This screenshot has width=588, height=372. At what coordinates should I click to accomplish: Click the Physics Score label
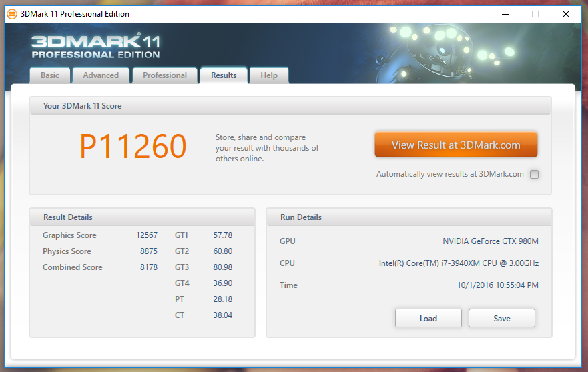[67, 251]
